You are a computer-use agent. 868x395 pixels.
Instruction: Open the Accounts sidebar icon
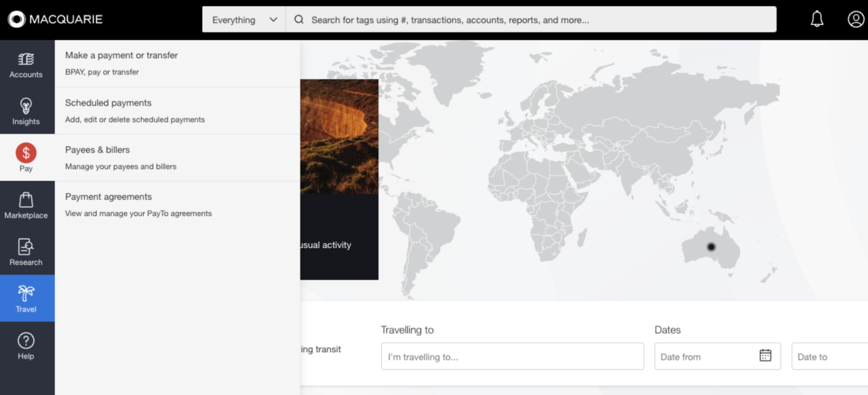pos(26,59)
